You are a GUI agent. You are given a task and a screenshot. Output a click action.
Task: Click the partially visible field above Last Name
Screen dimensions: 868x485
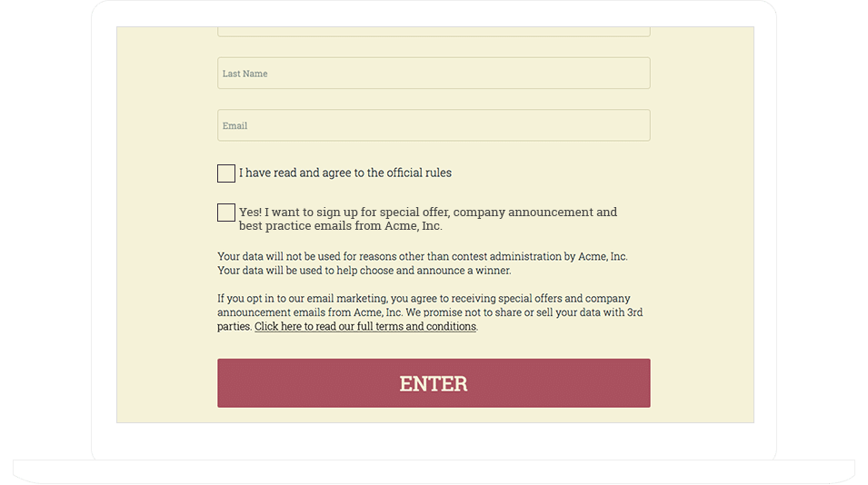click(x=434, y=33)
